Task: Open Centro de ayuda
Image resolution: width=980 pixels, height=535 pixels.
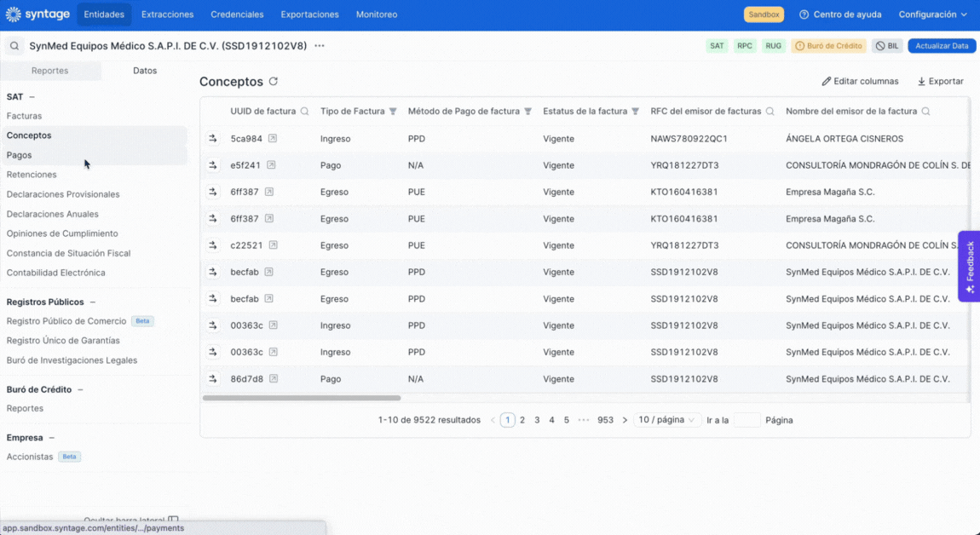Action: pos(840,14)
